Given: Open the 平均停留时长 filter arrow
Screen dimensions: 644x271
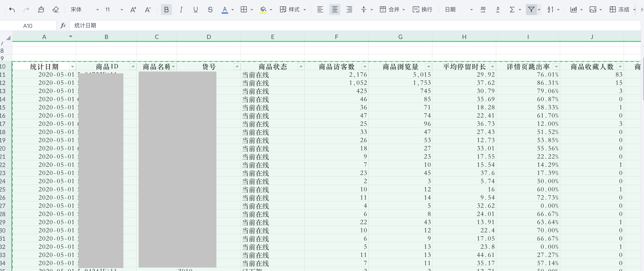Looking at the screenshot, I should coord(493,67).
